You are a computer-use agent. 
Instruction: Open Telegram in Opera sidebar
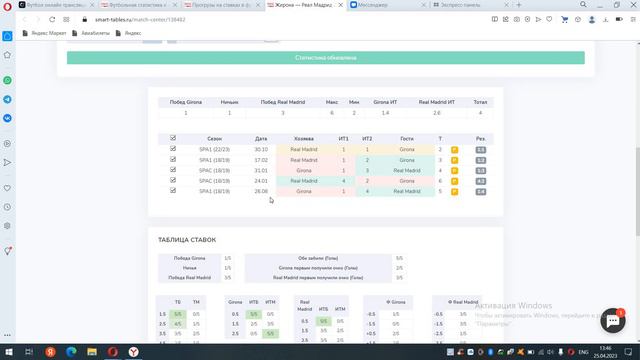point(7,99)
